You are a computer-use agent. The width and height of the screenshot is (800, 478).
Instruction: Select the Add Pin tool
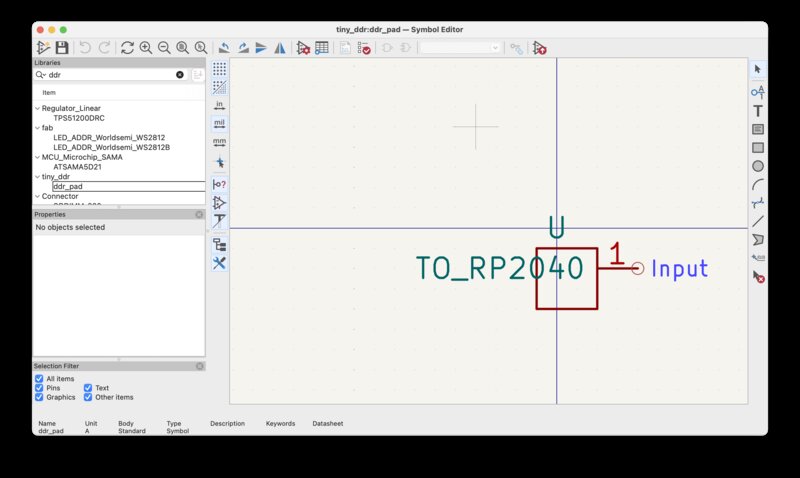(x=757, y=91)
